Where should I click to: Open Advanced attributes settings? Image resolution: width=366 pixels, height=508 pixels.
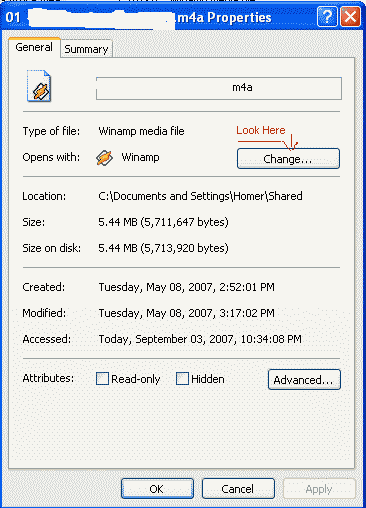[304, 380]
